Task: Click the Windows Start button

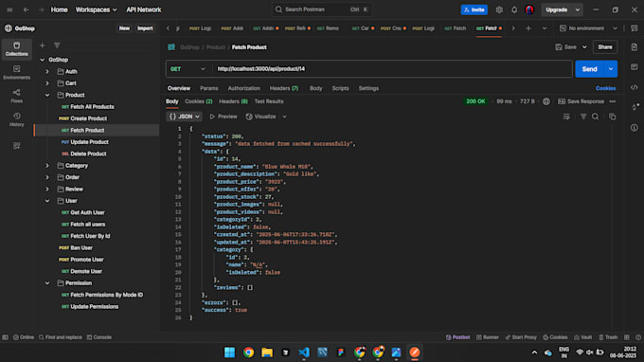Action: pos(229,353)
